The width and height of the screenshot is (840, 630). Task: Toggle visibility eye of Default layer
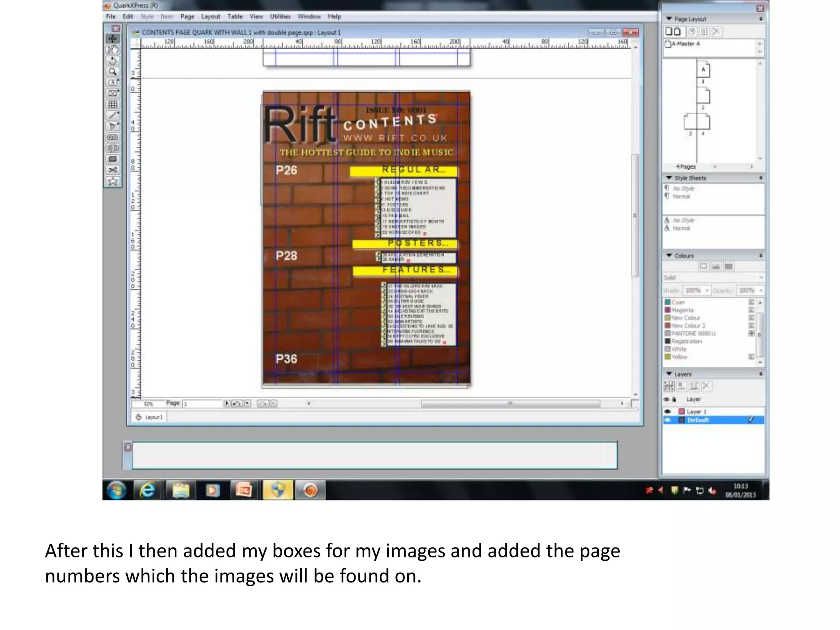[667, 420]
